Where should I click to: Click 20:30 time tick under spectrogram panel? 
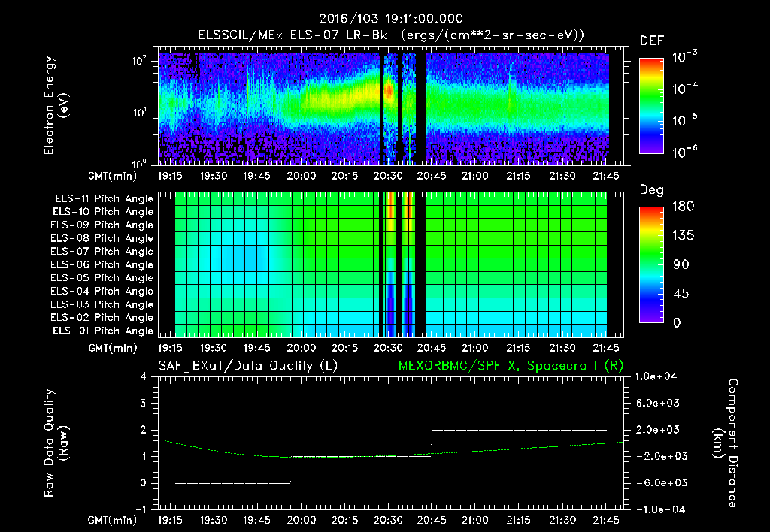pyautogui.click(x=388, y=176)
